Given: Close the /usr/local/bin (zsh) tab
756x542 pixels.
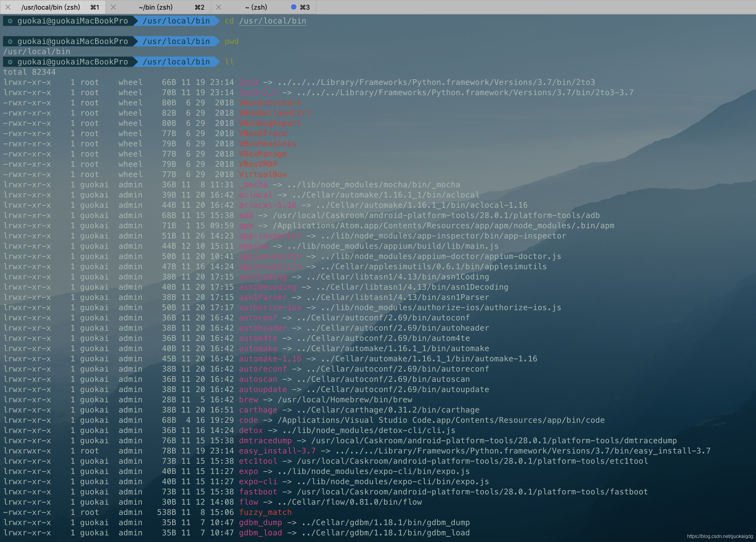Looking at the screenshot, I should point(8,7).
